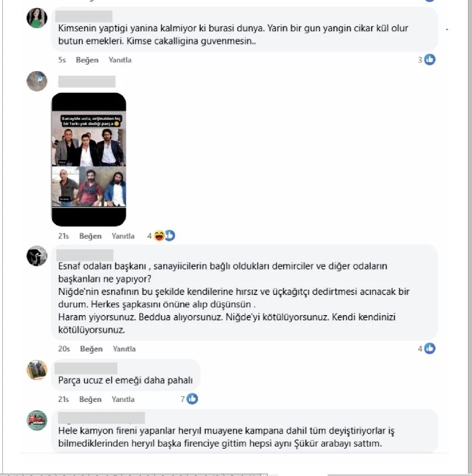Click Beğen under 'Parça ucuz el emeği' comment
Image resolution: width=472 pixels, height=476 pixels.
[90, 399]
